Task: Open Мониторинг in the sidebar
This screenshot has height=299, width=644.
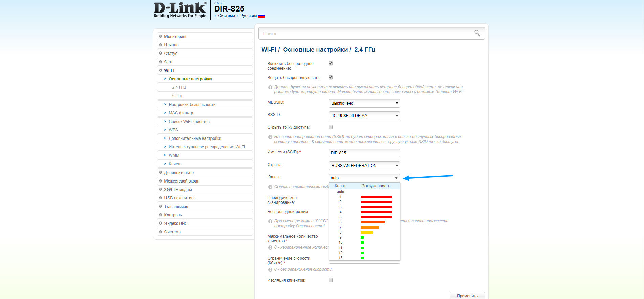Action: [205, 36]
